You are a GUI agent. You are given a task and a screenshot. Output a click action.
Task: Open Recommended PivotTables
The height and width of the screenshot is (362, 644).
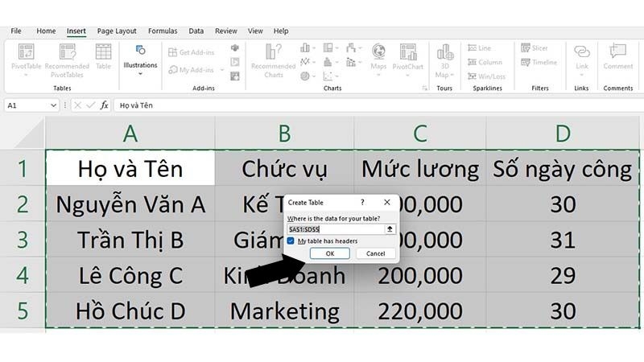pos(67,60)
